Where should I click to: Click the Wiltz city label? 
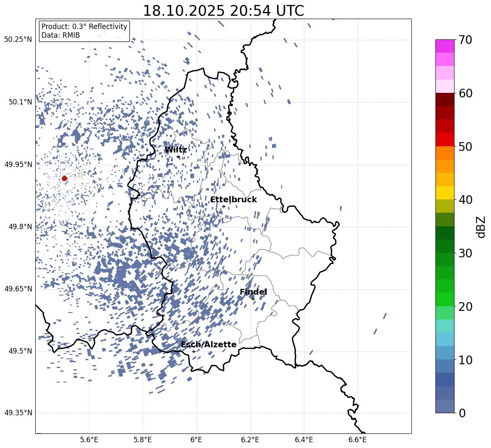point(176,150)
